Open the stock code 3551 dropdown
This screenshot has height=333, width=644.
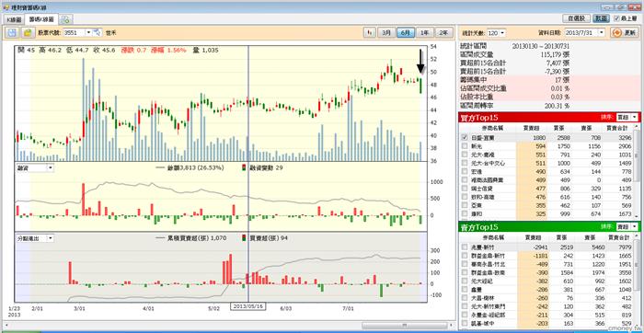[x=88, y=32]
